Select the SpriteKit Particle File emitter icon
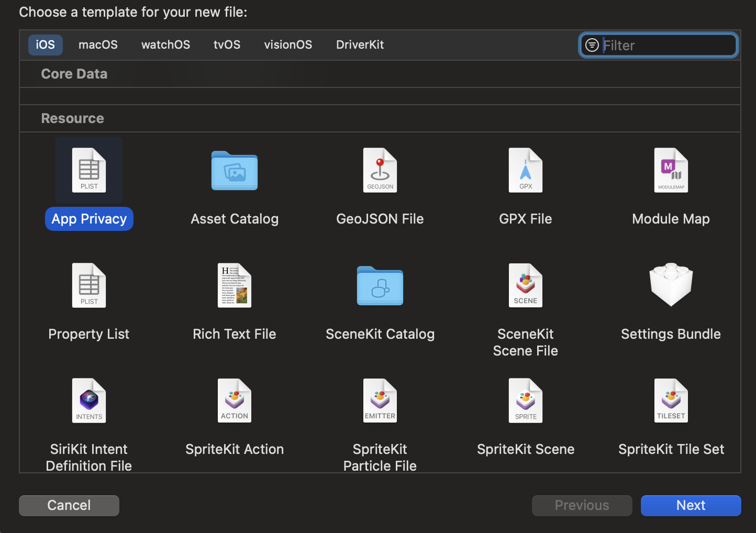The image size is (756, 533). coord(380,401)
